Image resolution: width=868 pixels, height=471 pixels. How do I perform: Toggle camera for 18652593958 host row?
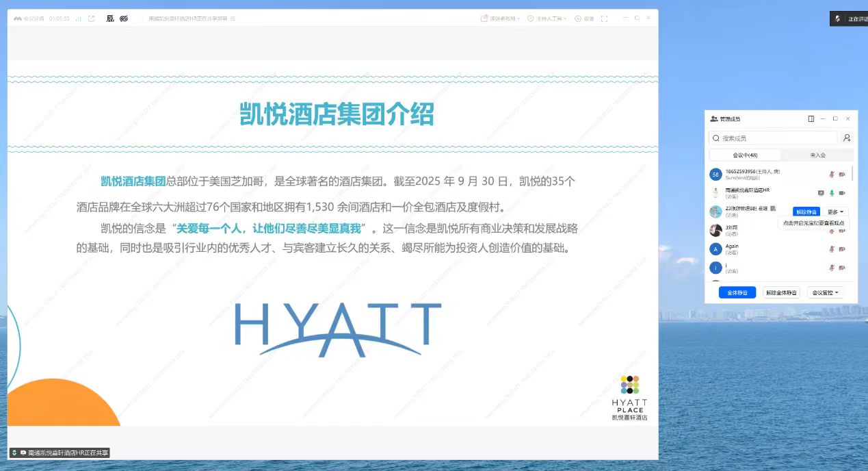point(842,174)
